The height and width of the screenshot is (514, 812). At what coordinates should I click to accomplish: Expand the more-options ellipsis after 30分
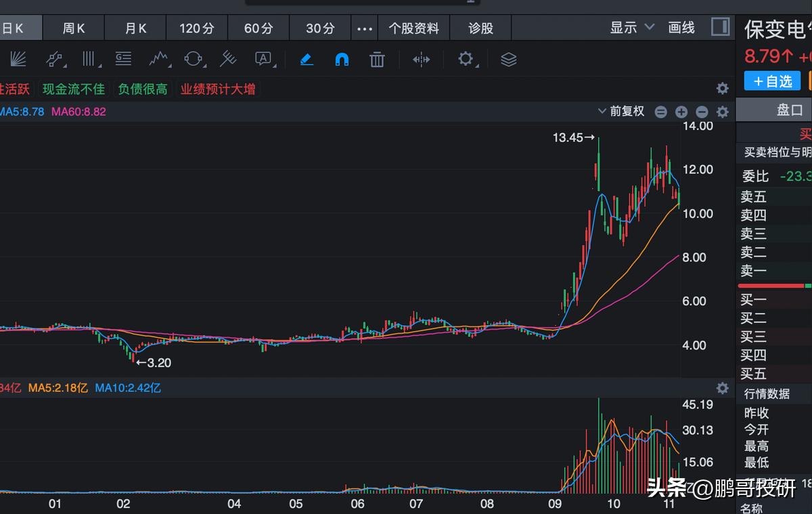(x=364, y=28)
